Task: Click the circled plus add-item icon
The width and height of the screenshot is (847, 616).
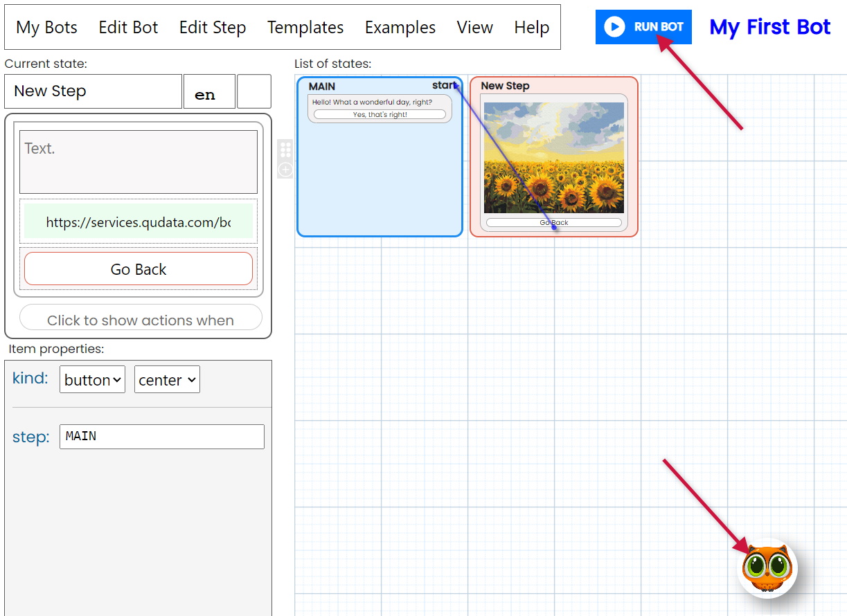Action: click(x=285, y=170)
